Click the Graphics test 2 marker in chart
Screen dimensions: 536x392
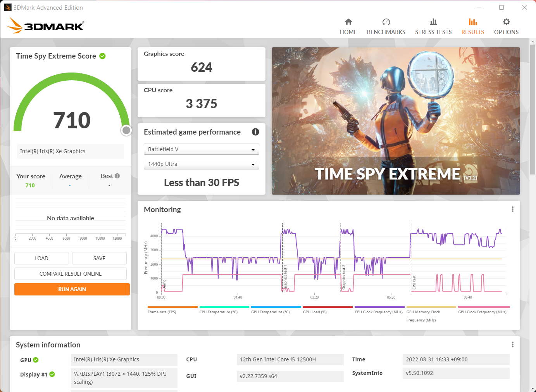[x=343, y=278]
